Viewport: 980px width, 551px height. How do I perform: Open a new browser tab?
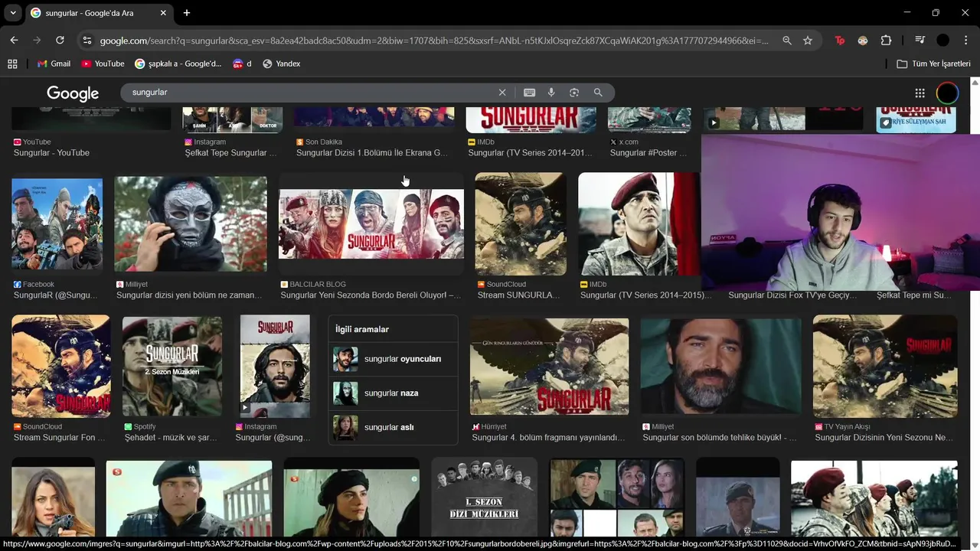[187, 13]
